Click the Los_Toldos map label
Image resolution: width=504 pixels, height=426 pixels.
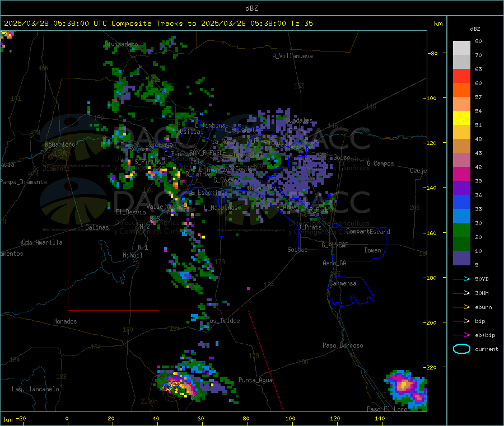click(x=223, y=321)
